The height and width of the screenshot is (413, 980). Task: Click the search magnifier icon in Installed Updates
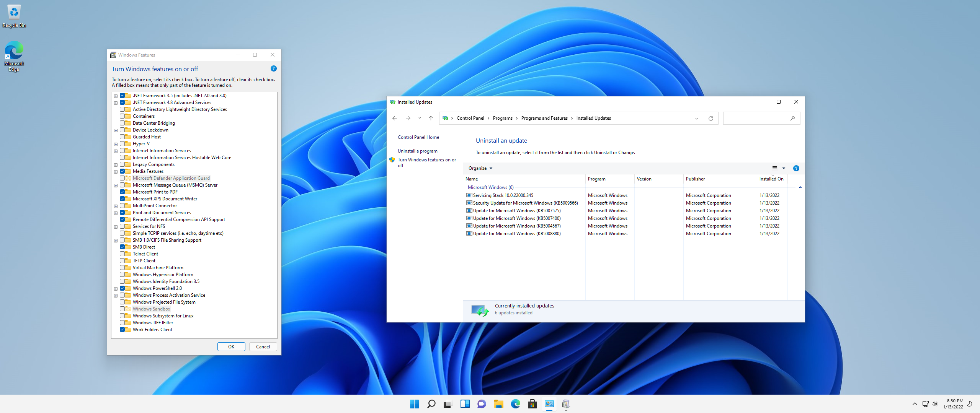pos(792,119)
